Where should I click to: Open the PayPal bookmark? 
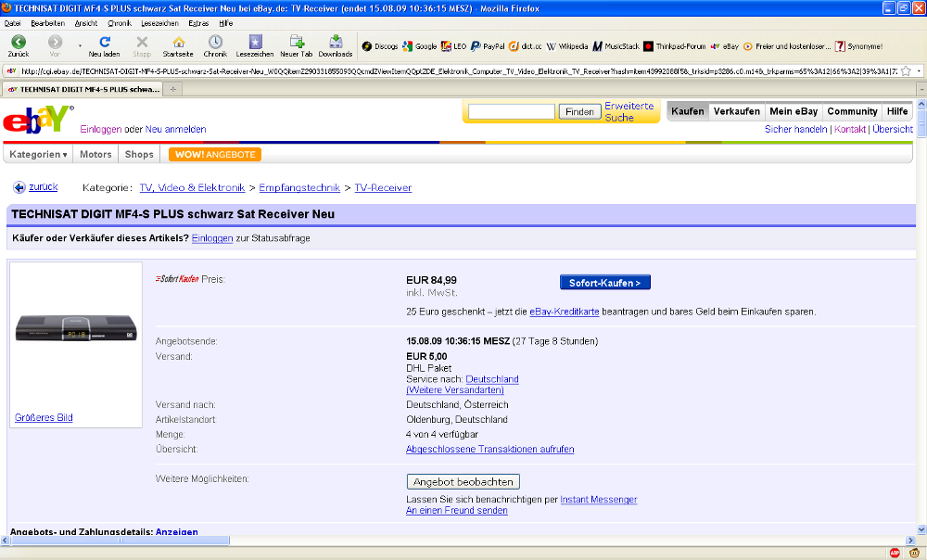(488, 46)
